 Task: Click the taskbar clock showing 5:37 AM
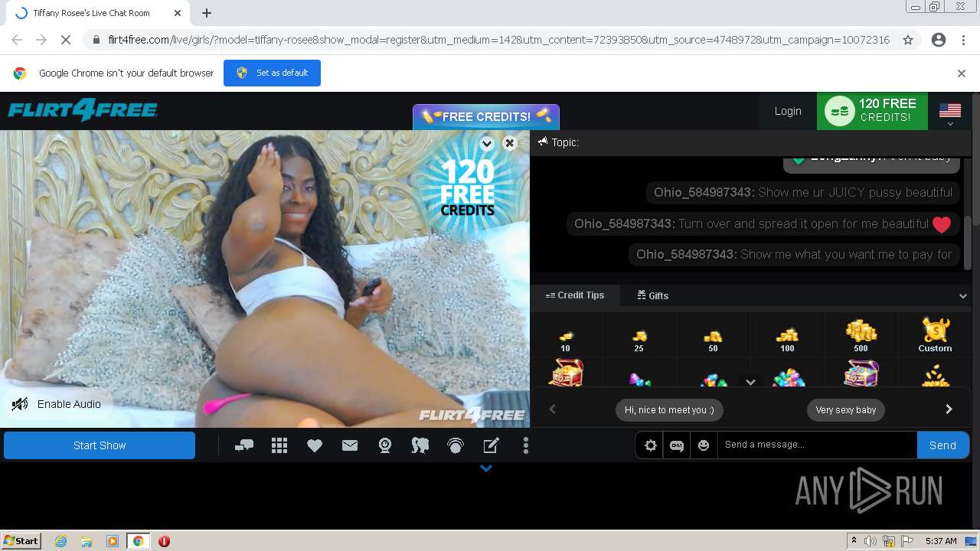click(x=941, y=541)
